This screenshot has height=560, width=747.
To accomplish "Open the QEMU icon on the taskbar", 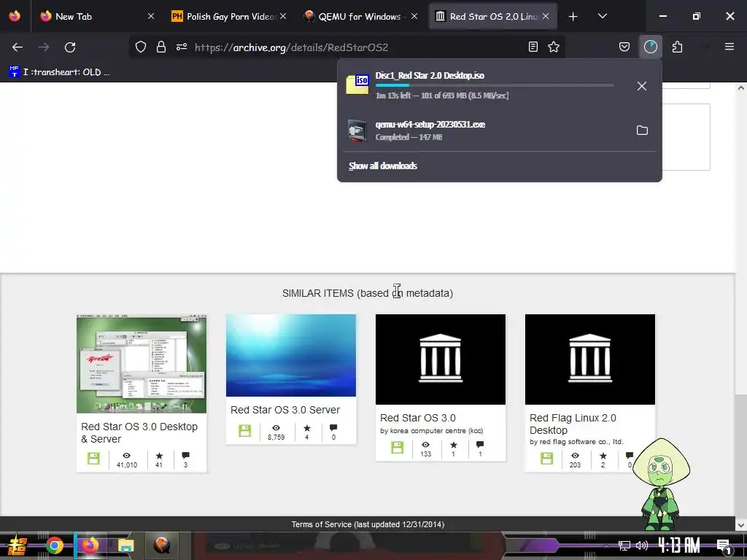I will (x=161, y=545).
